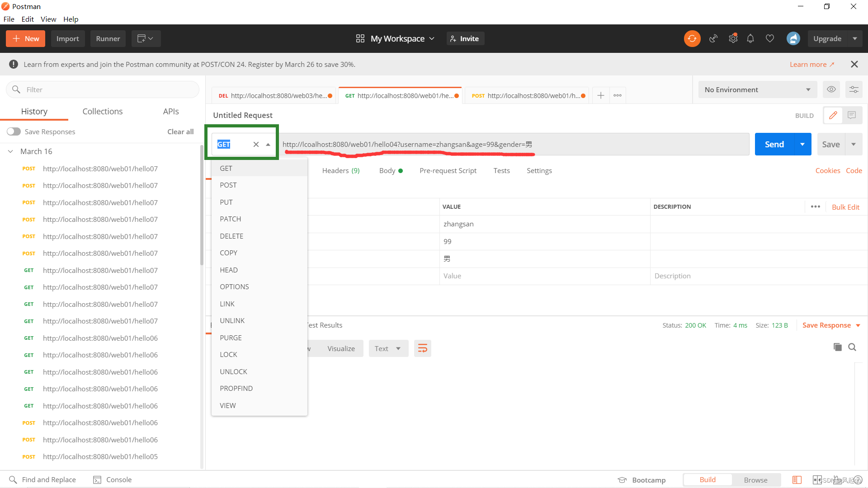The height and width of the screenshot is (488, 868).
Task: Clear the method field with the X
Action: 256,145
